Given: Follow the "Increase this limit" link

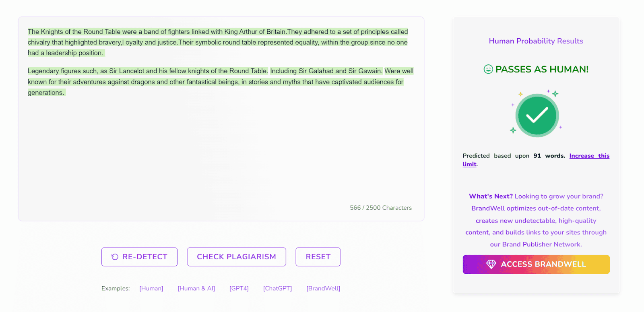Looking at the screenshot, I should [589, 156].
